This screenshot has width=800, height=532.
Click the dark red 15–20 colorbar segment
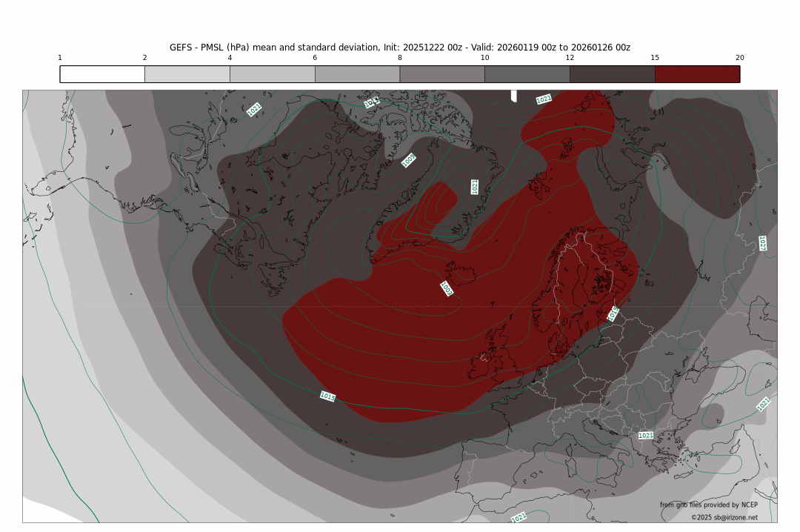(x=697, y=74)
